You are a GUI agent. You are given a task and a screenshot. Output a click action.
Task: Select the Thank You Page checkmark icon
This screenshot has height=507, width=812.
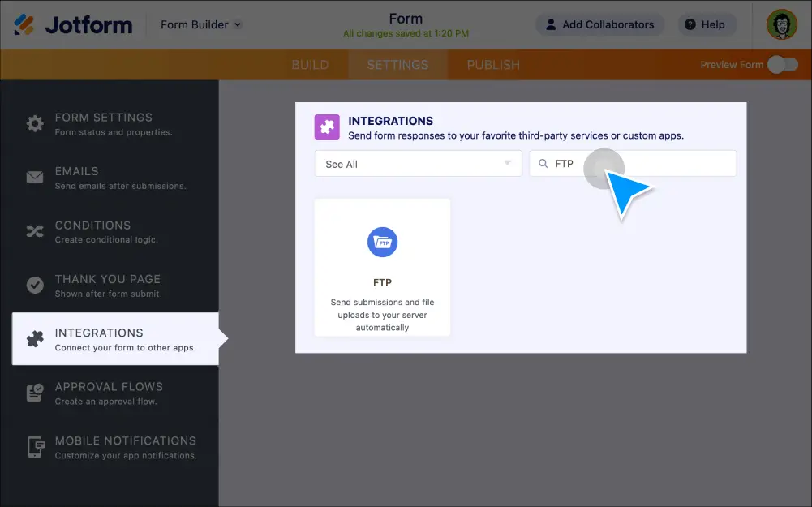(34, 286)
